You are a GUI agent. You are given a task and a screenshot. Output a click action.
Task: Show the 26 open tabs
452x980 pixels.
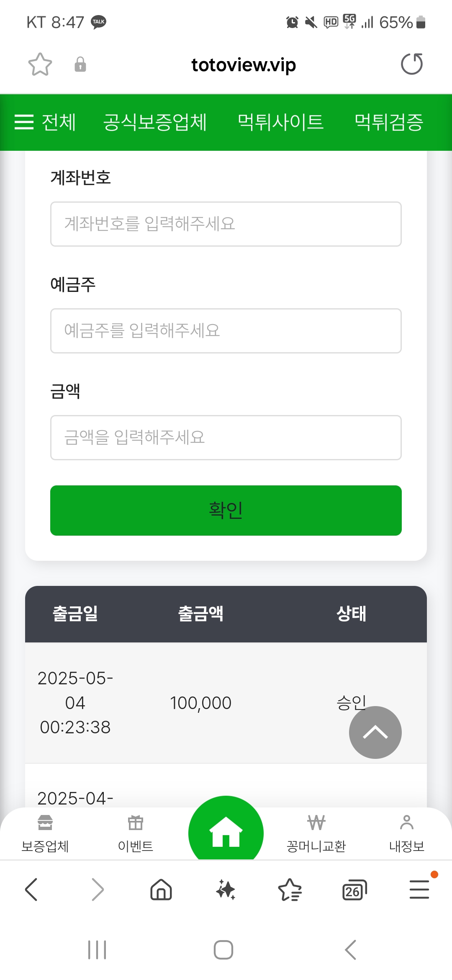354,890
